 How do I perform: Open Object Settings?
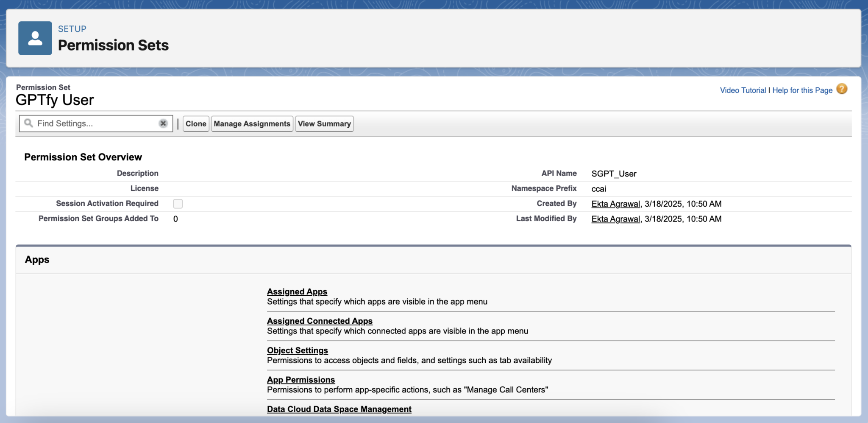297,350
